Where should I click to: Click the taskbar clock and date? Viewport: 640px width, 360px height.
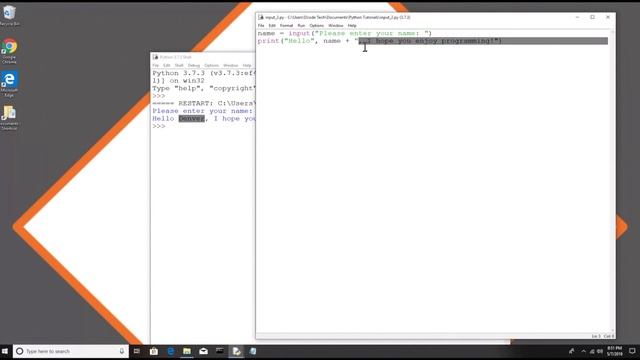(615, 351)
